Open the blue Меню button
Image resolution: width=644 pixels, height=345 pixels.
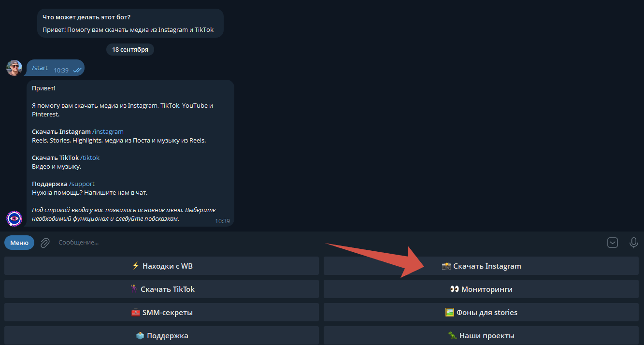tap(19, 243)
